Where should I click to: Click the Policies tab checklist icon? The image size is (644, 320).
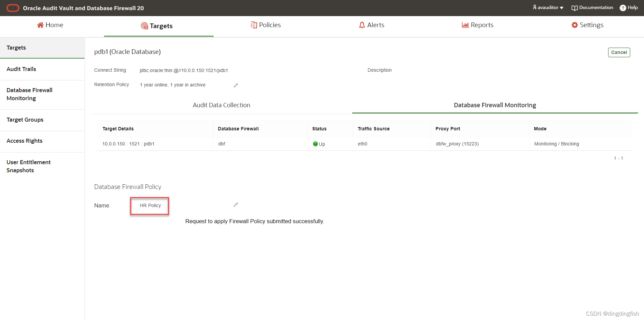click(254, 25)
